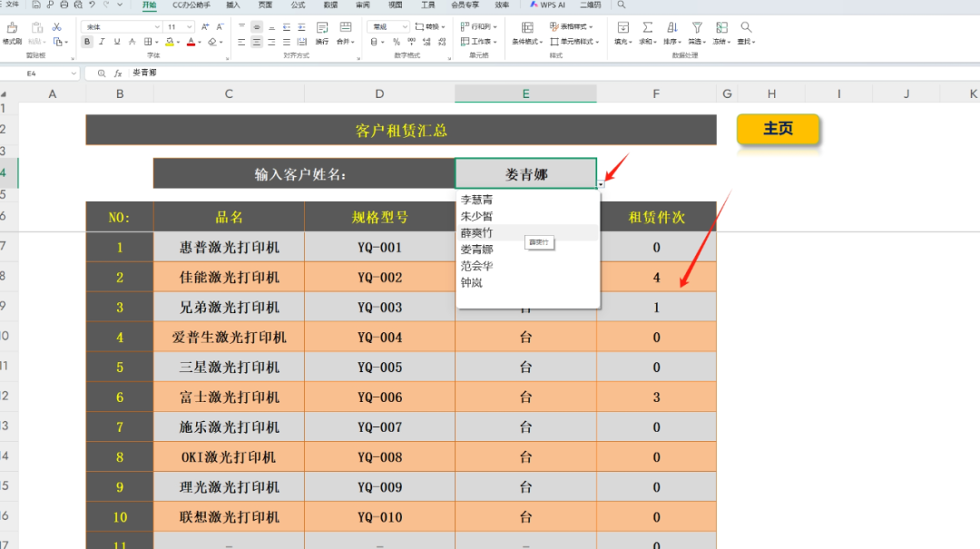
Task: Click the AutoSum (求和) button
Action: pos(648,33)
